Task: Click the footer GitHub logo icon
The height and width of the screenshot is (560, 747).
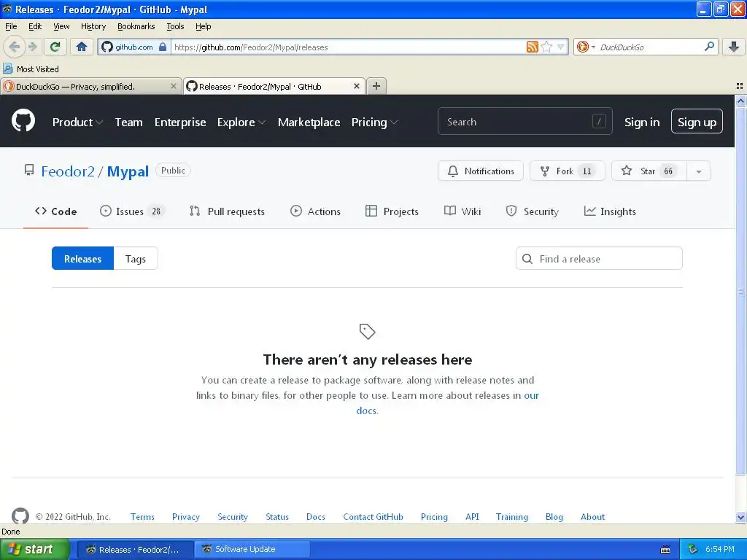Action: 20,516
